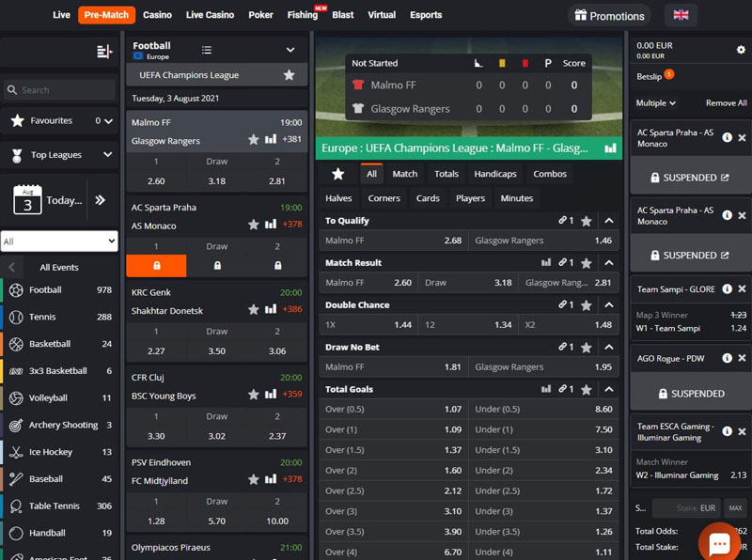Open Match Result statistics chart icon
The width and height of the screenshot is (752, 560).
546,263
